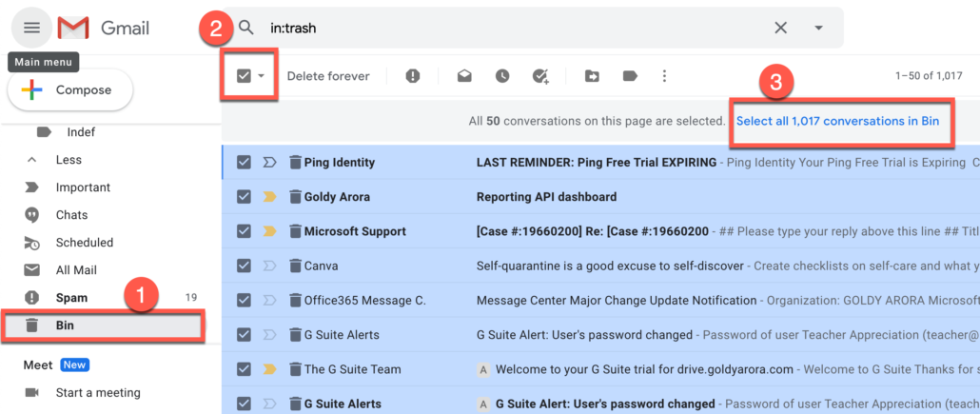The height and width of the screenshot is (414, 980).
Task: Click the trash icon beside Goldy Arora
Action: click(x=295, y=197)
